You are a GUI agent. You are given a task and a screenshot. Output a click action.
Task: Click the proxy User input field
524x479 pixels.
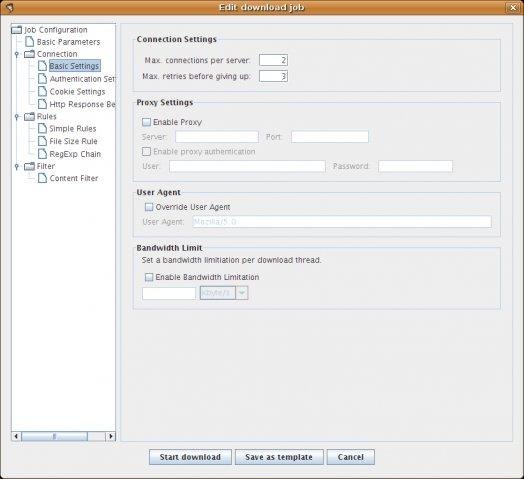[247, 166]
